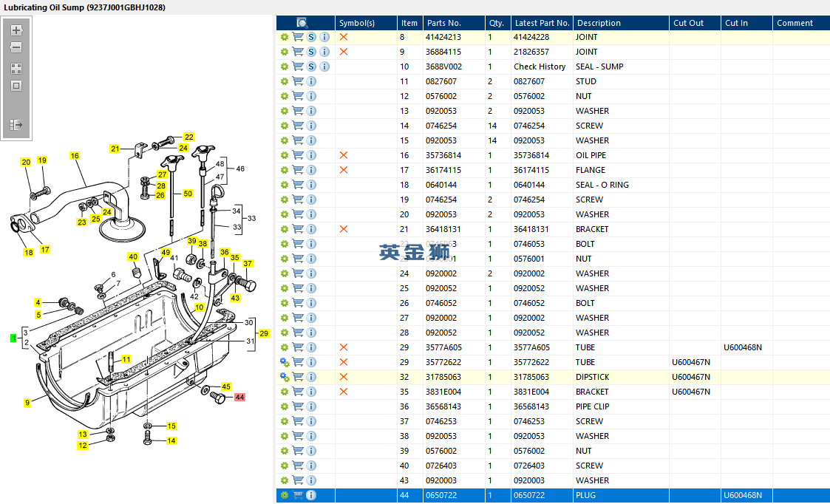
Task: Zoom in on the diagram with plus button
Action: pos(16,30)
